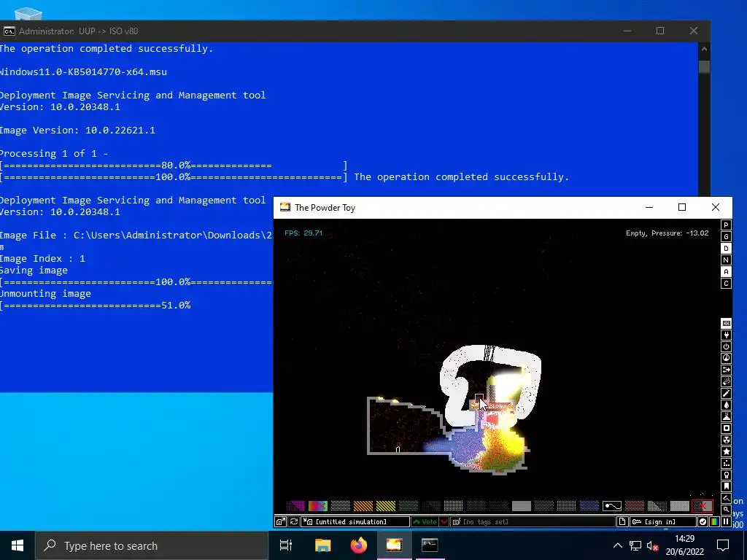Click the green Vote up button
Screen dimensions: 747x560
[x=425, y=522]
